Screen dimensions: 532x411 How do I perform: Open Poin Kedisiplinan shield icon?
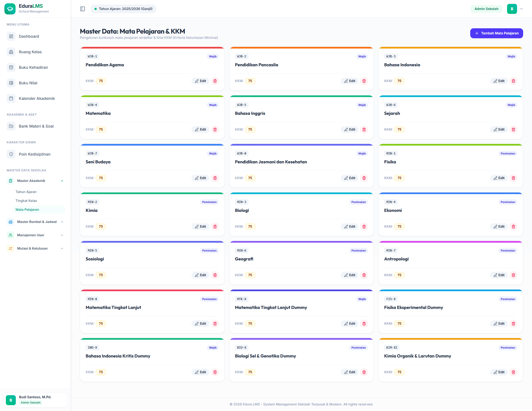tap(11, 154)
